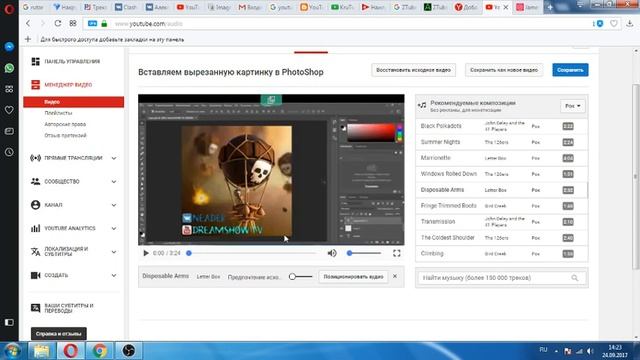This screenshot has width=640, height=360.
Task: Open Ваши субтитры и переводы item
Action: (62, 308)
